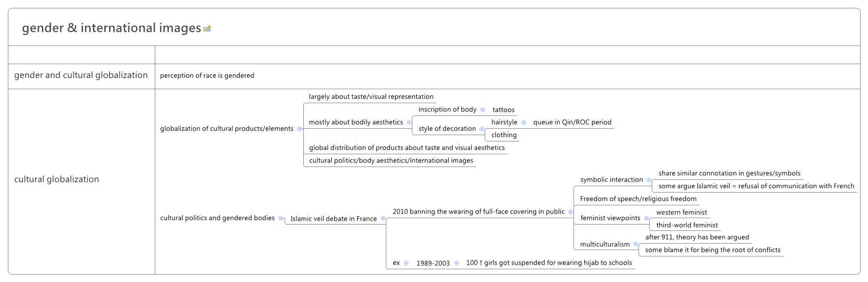The height and width of the screenshot is (282, 868).
Task: Select the 'perception of race is gendered' topic
Action: 207,76
